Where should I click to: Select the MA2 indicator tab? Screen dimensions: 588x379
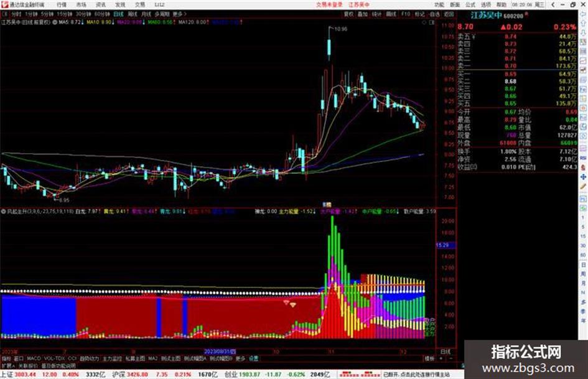tap(152, 358)
